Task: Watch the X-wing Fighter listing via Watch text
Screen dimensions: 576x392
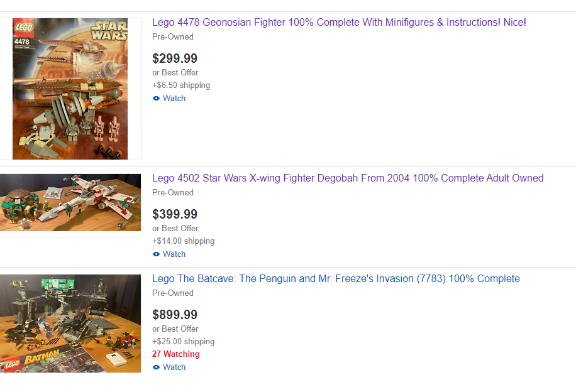Action: 174,254
